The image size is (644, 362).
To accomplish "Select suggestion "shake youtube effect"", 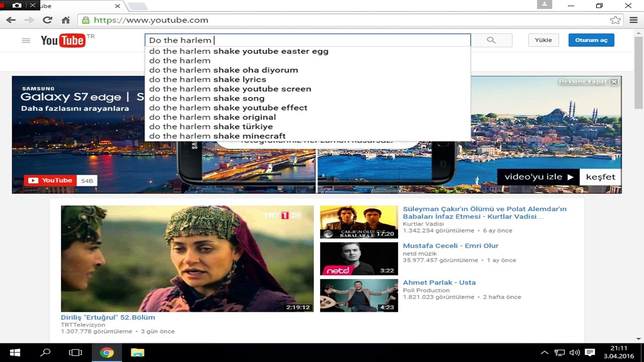I will click(x=307, y=108).
